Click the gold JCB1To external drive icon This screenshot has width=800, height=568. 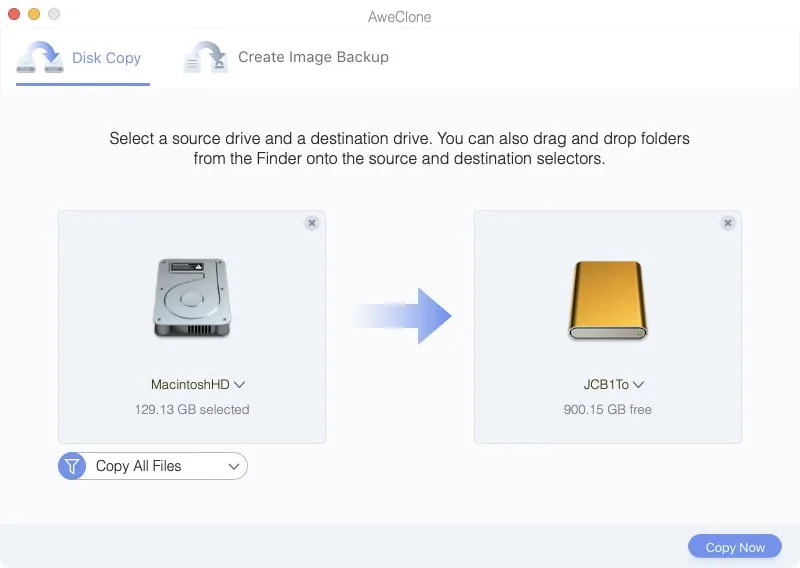point(608,300)
